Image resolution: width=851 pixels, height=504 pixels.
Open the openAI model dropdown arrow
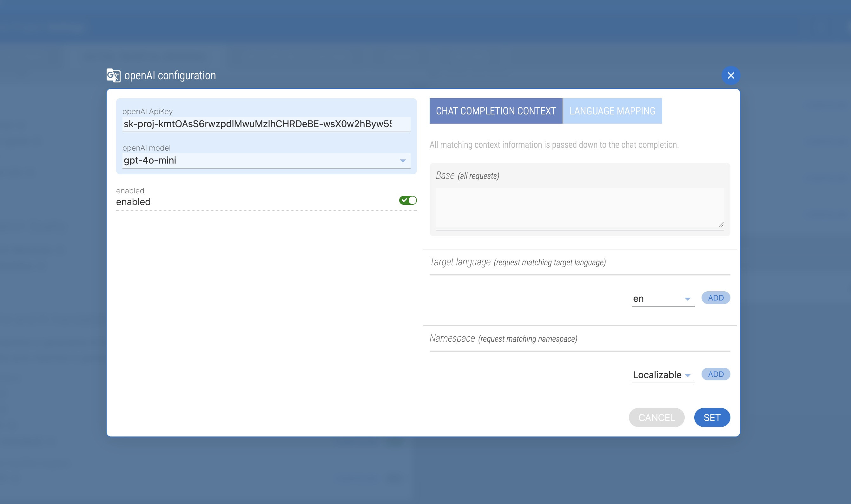[x=403, y=161]
